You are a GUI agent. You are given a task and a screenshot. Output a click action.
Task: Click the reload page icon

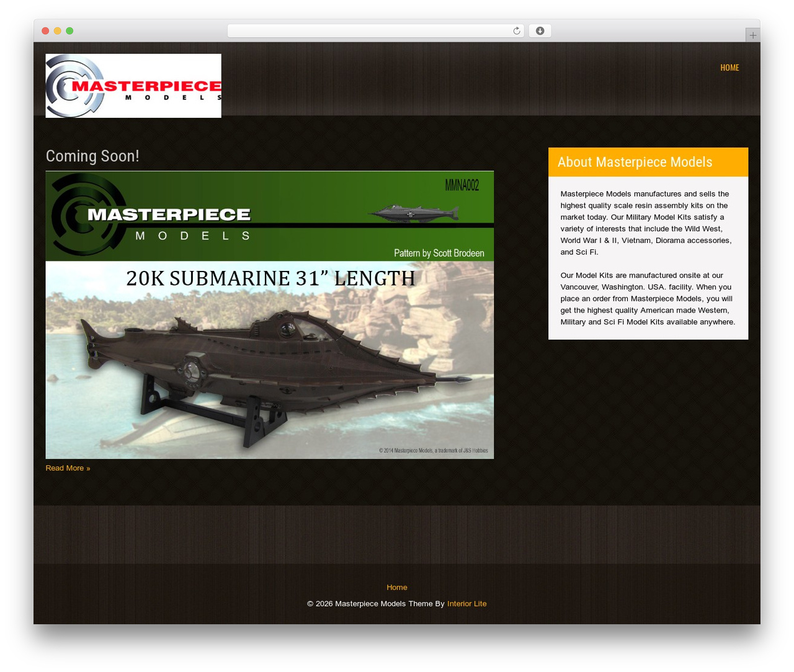516,31
